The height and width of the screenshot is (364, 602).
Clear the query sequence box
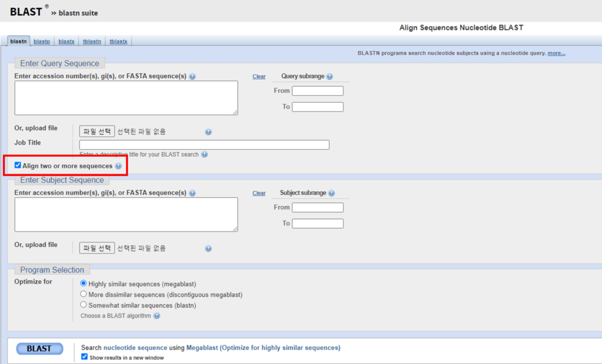tap(259, 77)
